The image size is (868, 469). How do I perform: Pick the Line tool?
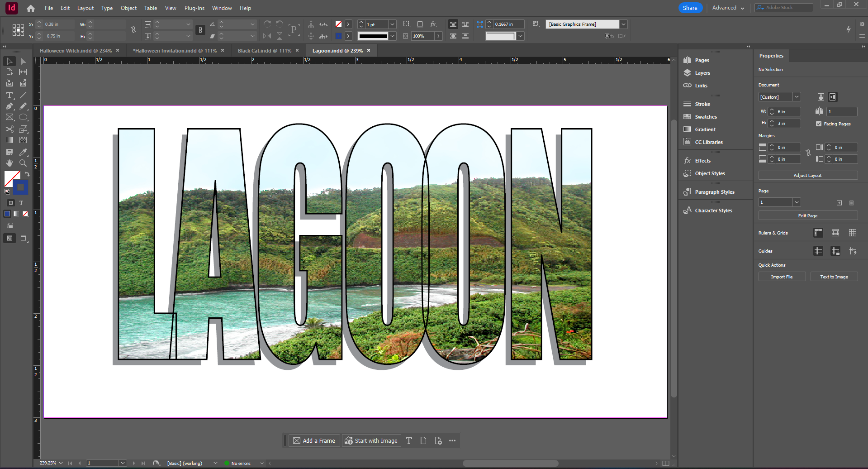(23, 95)
